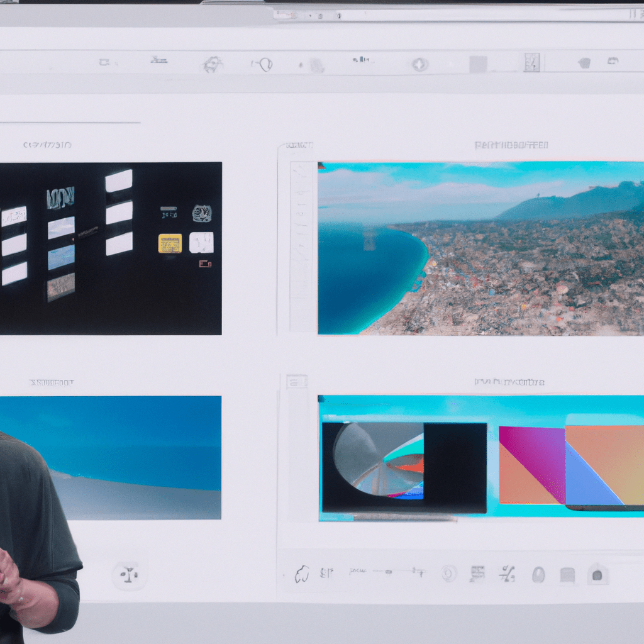Select the scribbled sketch icon in top toolbar
The image size is (644, 644).
(213, 65)
